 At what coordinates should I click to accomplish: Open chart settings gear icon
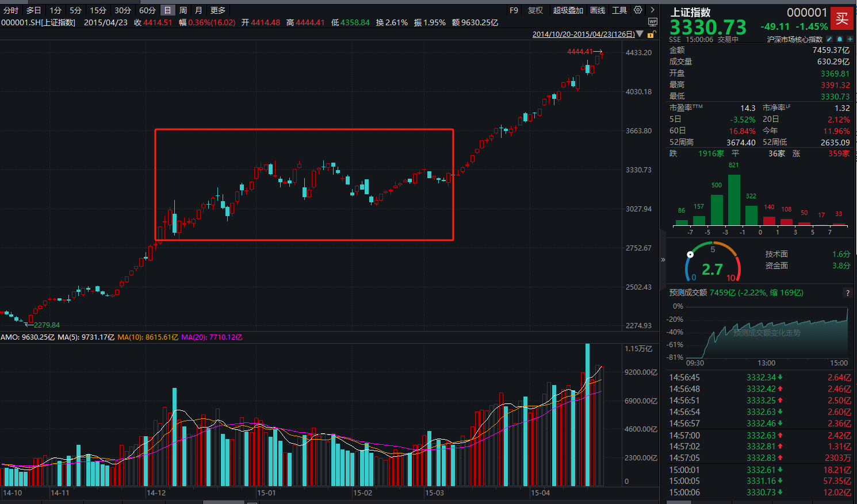point(638,10)
